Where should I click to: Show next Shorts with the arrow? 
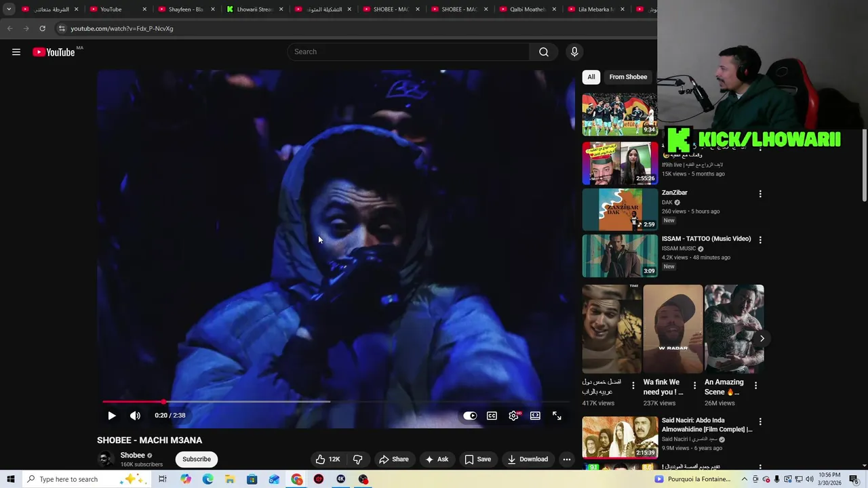coord(762,338)
